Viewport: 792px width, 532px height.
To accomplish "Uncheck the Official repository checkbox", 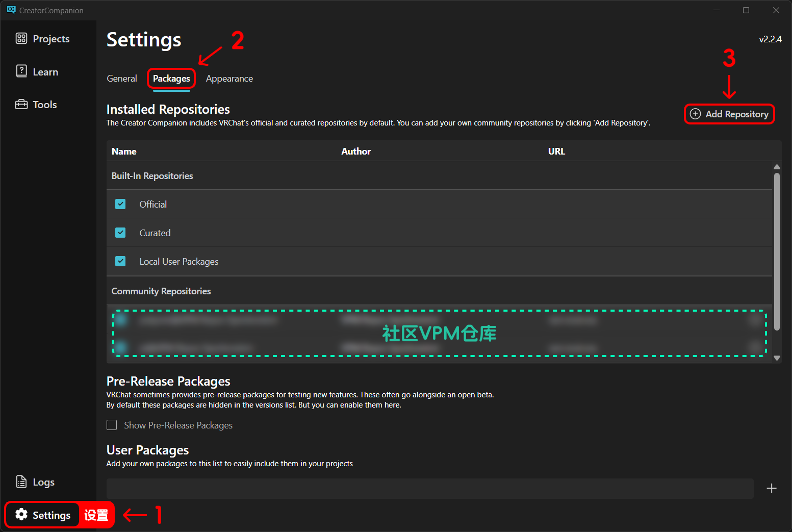I will point(120,204).
